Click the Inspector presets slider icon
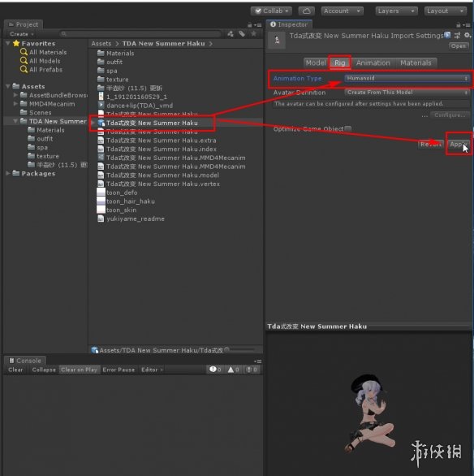Image resolution: width=474 pixels, height=476 pixels. [457, 36]
